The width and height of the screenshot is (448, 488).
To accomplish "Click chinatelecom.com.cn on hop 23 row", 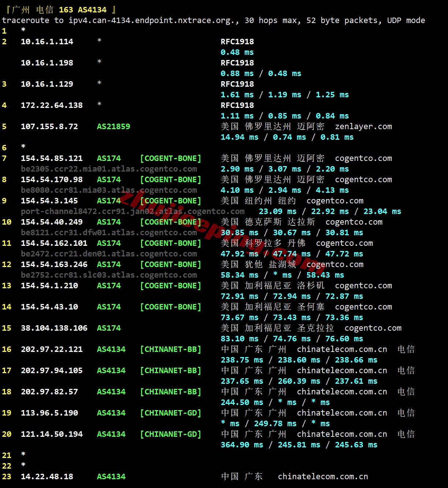I will click(323, 477).
